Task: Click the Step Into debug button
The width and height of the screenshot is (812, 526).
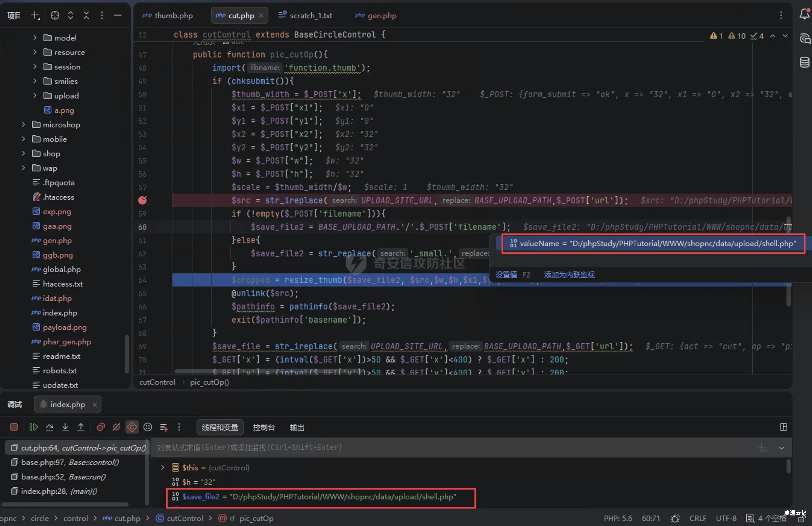Action: click(x=65, y=427)
